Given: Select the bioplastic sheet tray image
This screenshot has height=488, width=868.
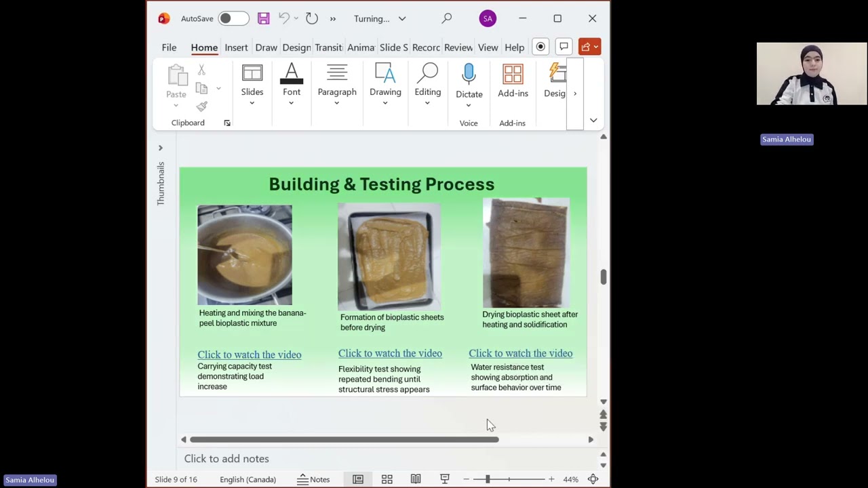Looking at the screenshot, I should tap(389, 256).
